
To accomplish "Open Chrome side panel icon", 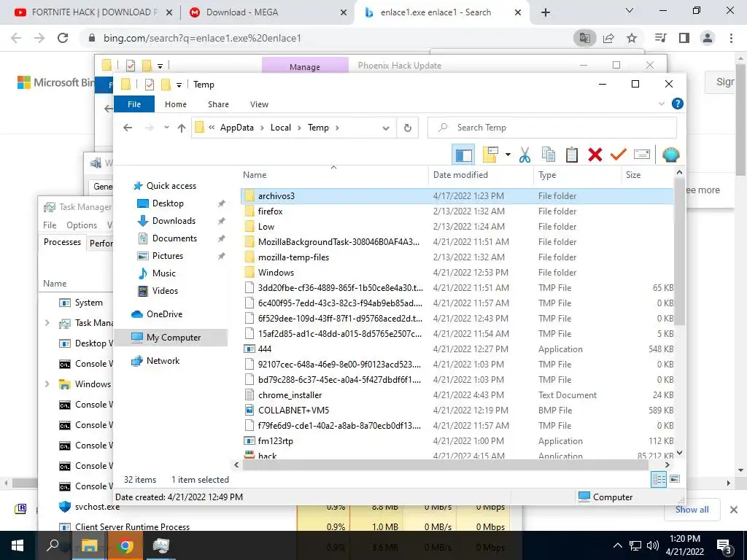I will coord(684,38).
